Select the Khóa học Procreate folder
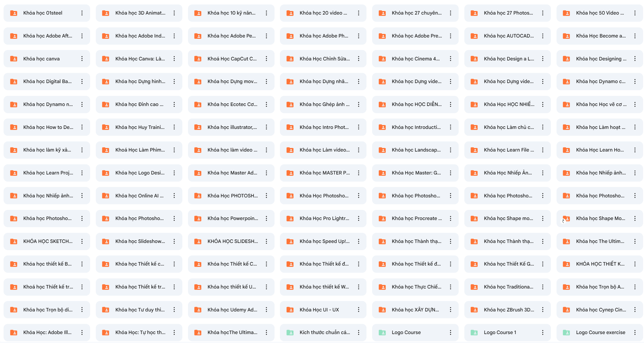 415,219
